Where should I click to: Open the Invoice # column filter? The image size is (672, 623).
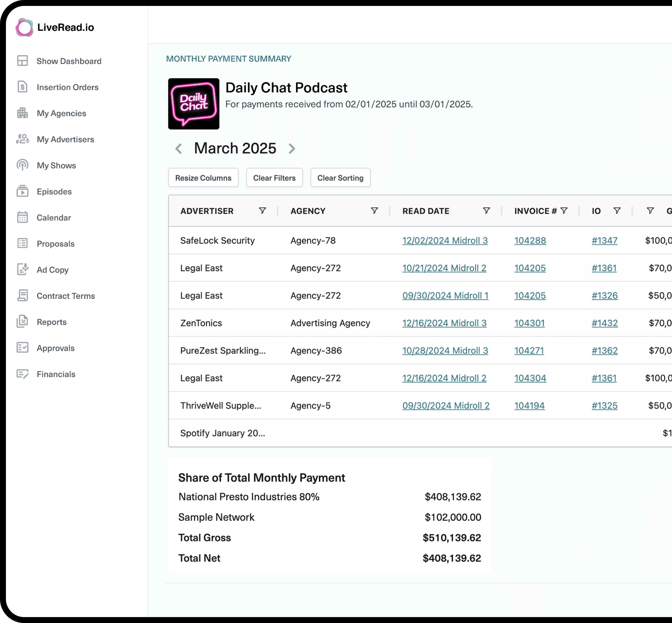564,211
